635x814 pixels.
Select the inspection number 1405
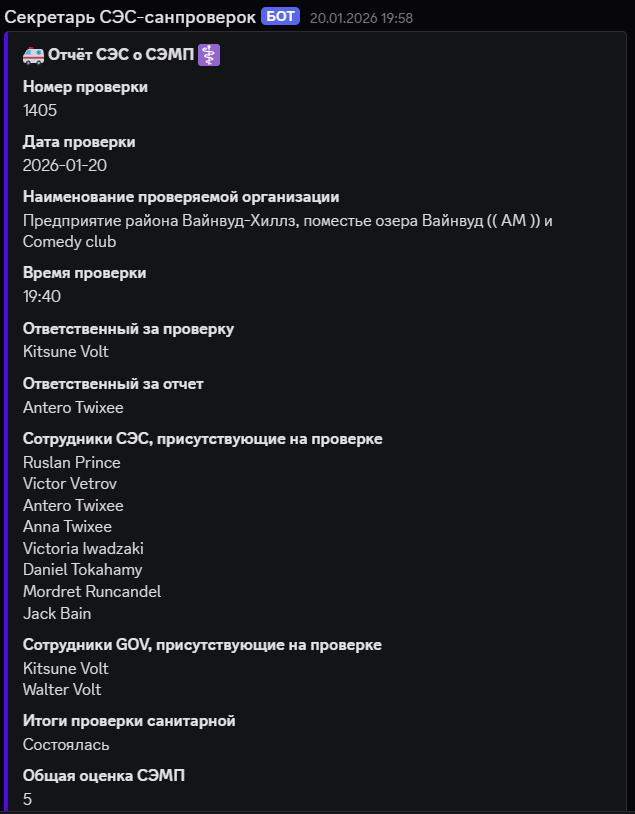[x=40, y=110]
